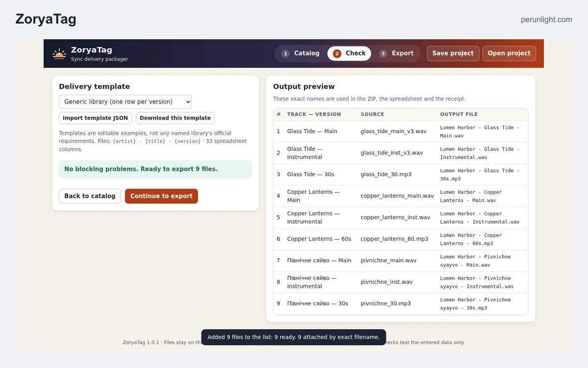Click source glass_tide_30.mp3
Image resolution: width=588 pixels, height=368 pixels.
(x=386, y=175)
